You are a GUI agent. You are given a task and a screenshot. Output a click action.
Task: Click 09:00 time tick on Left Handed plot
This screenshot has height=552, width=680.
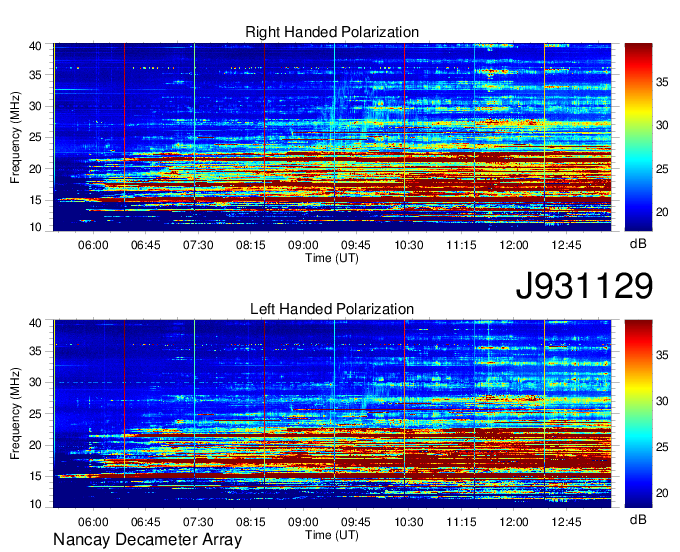[x=303, y=522]
